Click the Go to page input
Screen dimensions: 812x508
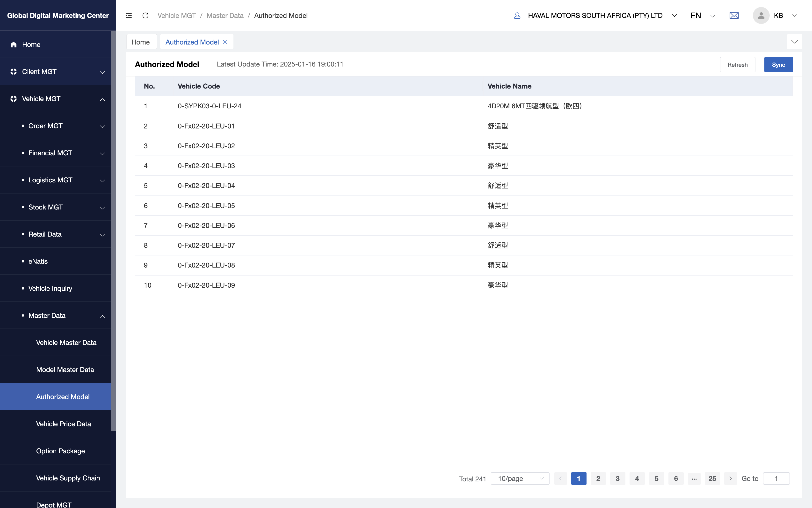click(776, 478)
